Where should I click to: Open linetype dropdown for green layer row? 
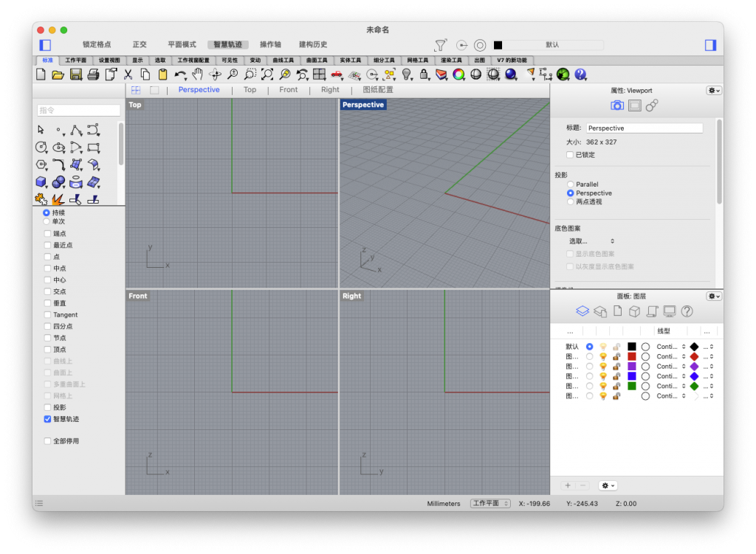tap(671, 387)
